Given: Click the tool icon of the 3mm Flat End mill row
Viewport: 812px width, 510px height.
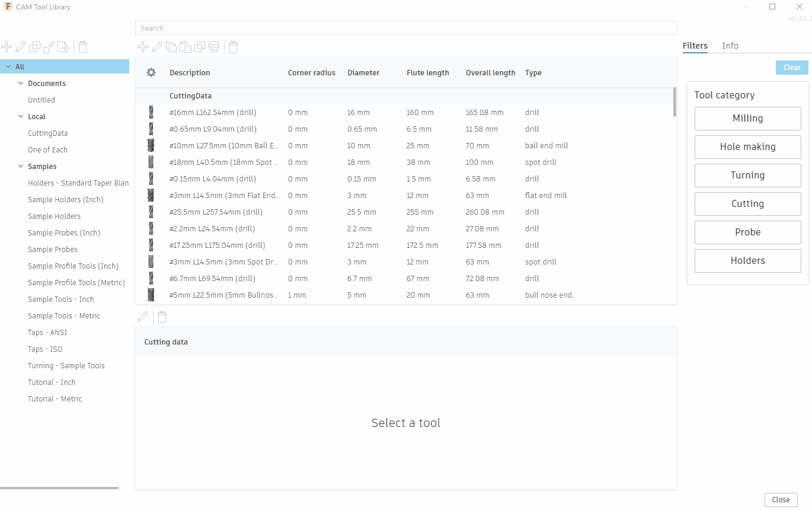Looking at the screenshot, I should [x=151, y=195].
